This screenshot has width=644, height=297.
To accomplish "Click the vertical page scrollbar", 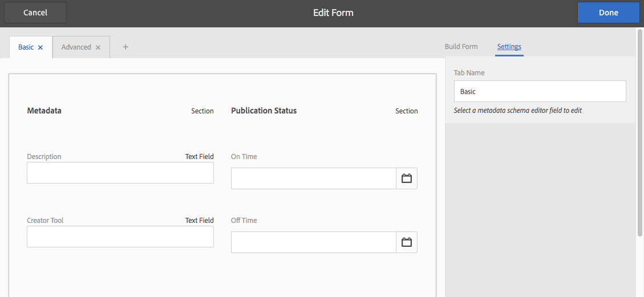I will [x=639, y=131].
